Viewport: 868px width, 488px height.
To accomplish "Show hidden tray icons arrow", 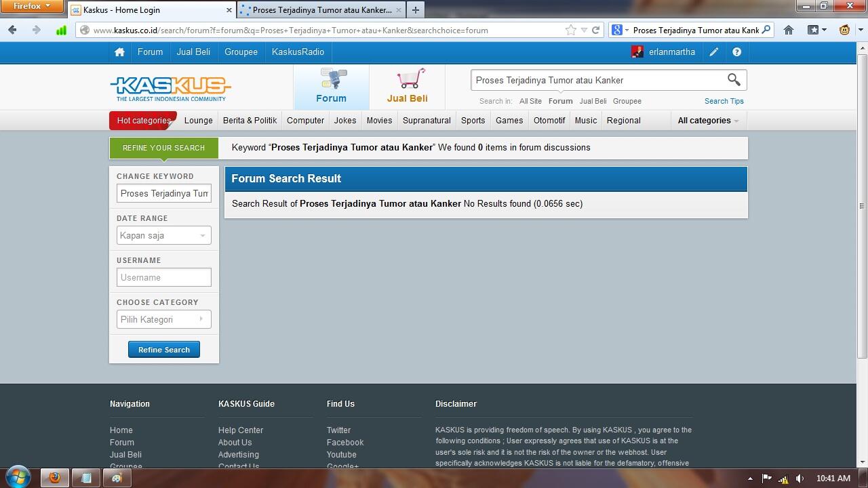I will pos(750,479).
